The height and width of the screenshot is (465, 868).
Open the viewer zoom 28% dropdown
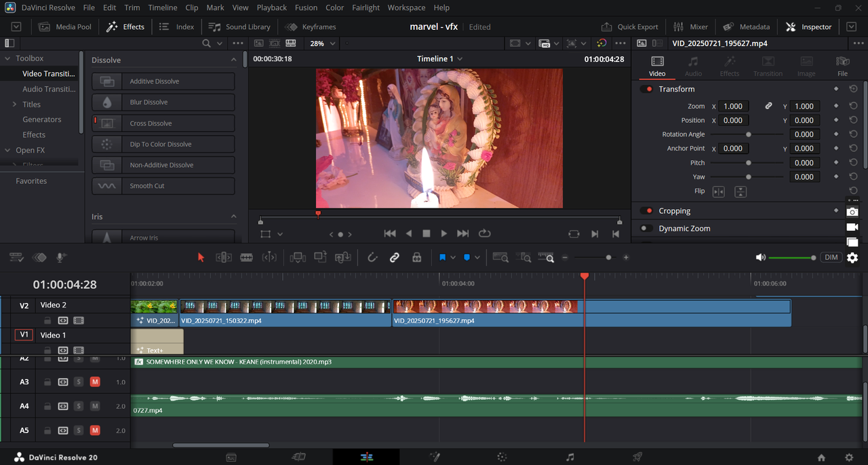[323, 43]
